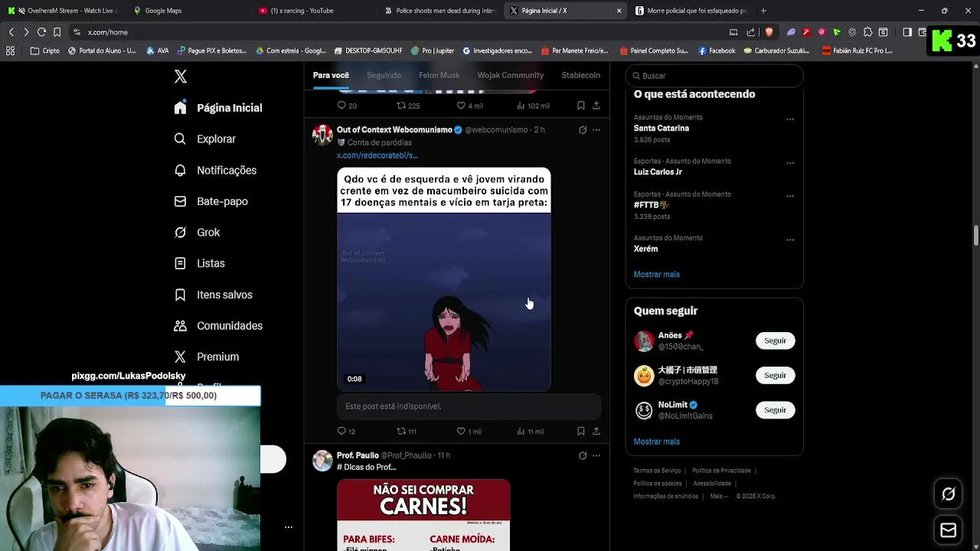The width and height of the screenshot is (980, 551).
Task: Repost the Webcomunismo post with 111 reposts
Action: [x=407, y=432]
